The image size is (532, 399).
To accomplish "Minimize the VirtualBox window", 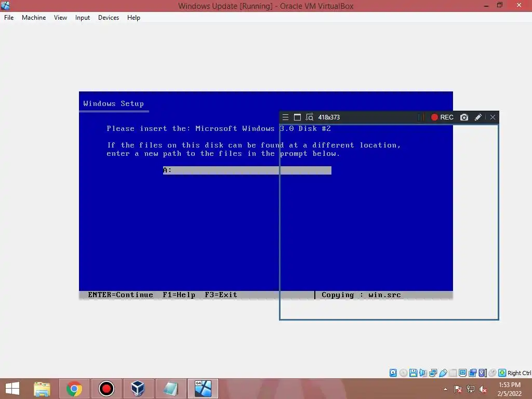I will pyautogui.click(x=486, y=5).
